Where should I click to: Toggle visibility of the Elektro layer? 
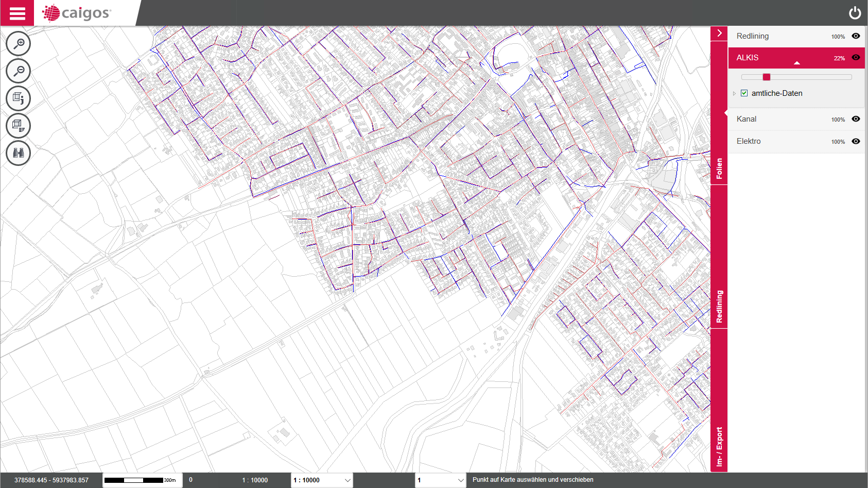[x=856, y=141]
